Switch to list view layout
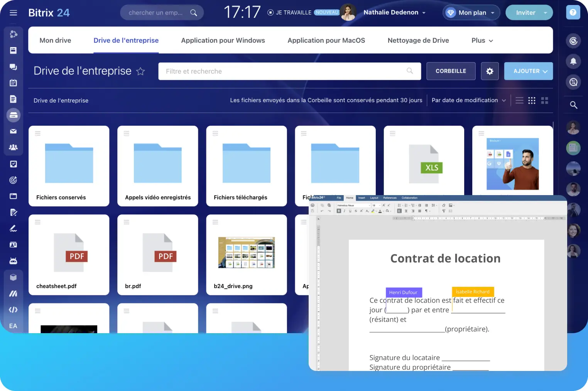 tap(519, 101)
